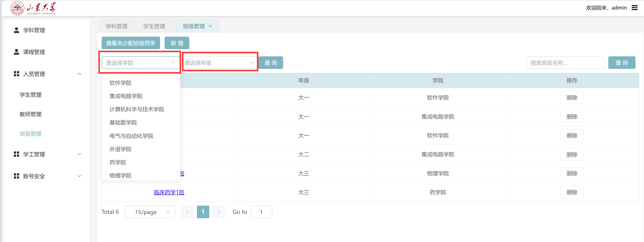Image resolution: width=644 pixels, height=242 pixels.
Task: Collapse the 请选择学院 dropdown
Action: (173, 62)
